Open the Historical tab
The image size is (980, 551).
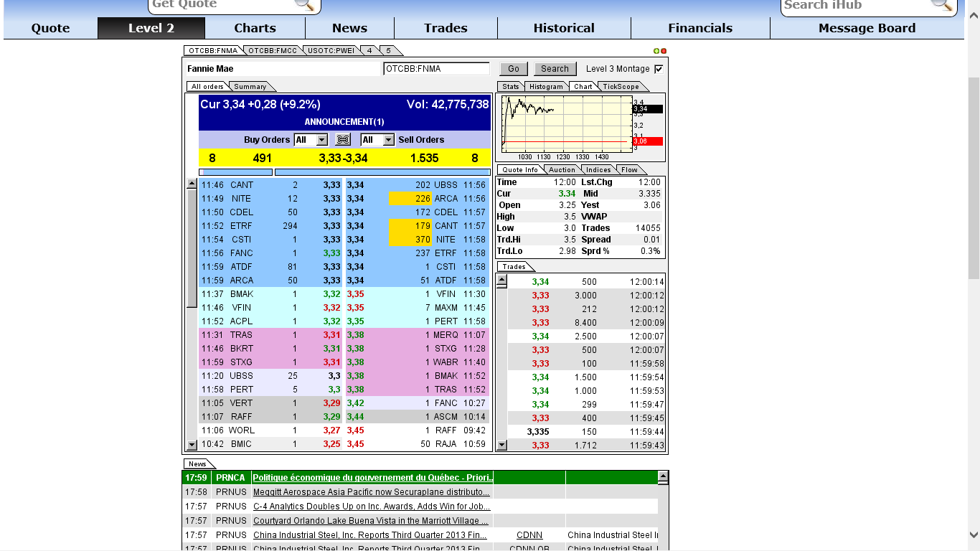[564, 28]
